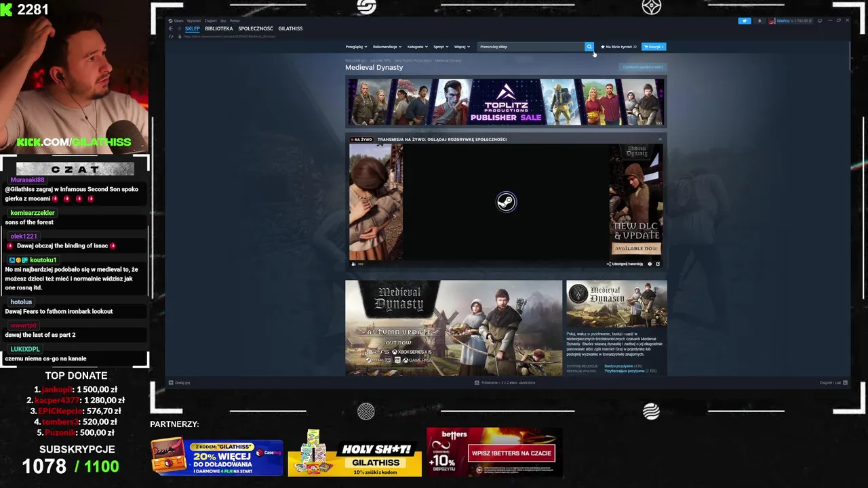Click the New DLC Available Now banner

click(x=636, y=201)
